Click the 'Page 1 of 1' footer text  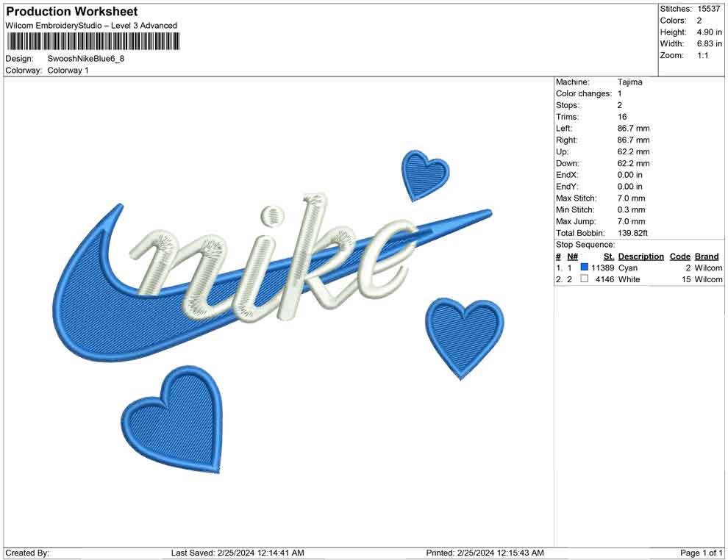tap(701, 553)
